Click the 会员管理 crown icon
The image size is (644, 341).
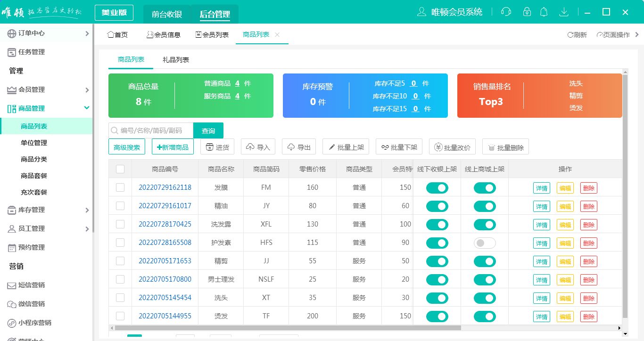(12, 90)
